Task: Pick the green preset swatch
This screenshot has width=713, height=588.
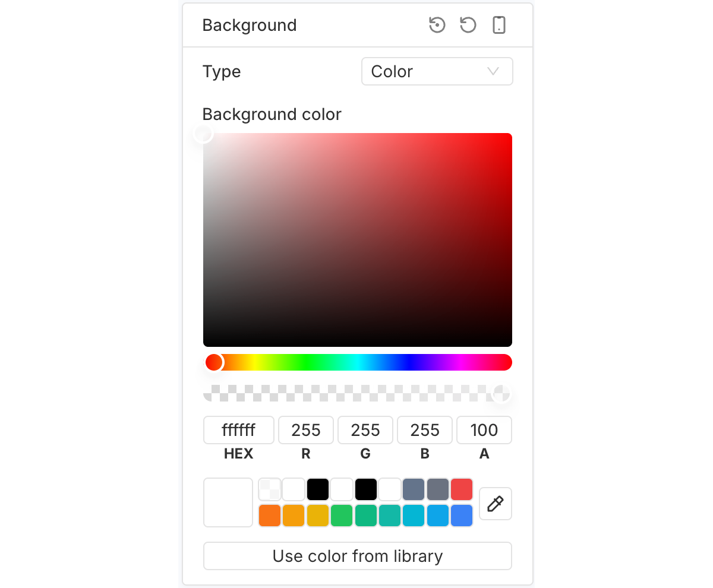Action: [x=342, y=516]
